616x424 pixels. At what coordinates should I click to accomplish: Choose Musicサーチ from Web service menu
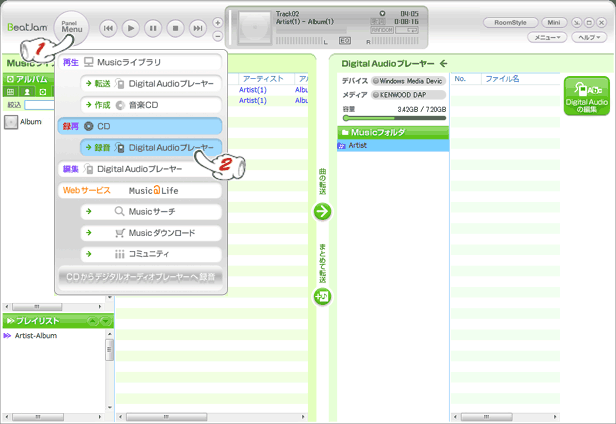click(x=151, y=212)
